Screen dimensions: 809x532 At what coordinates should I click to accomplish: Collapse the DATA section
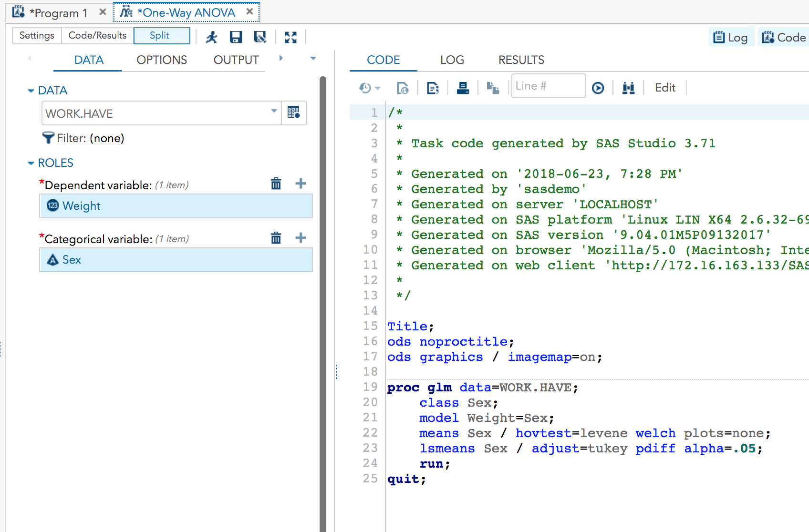[x=31, y=91]
